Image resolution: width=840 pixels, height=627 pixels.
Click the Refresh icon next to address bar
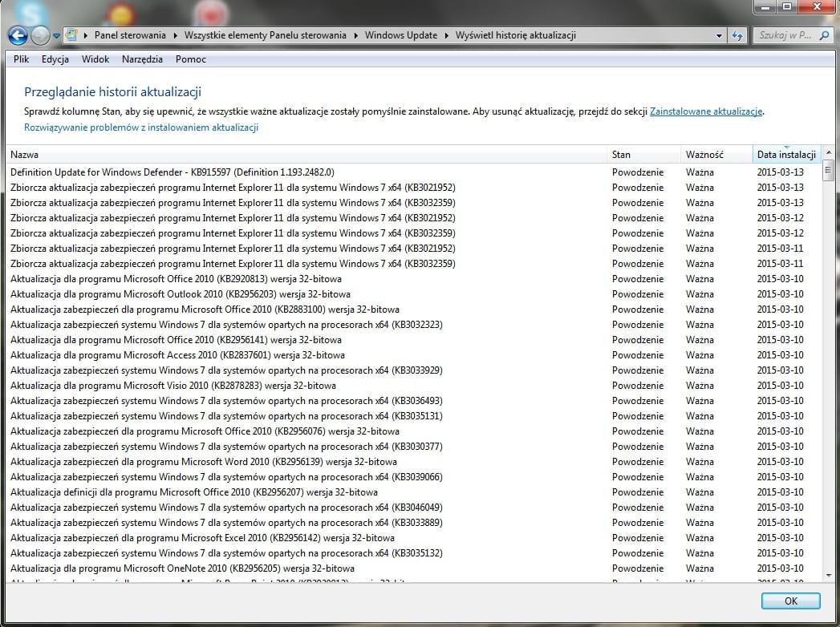(737, 36)
